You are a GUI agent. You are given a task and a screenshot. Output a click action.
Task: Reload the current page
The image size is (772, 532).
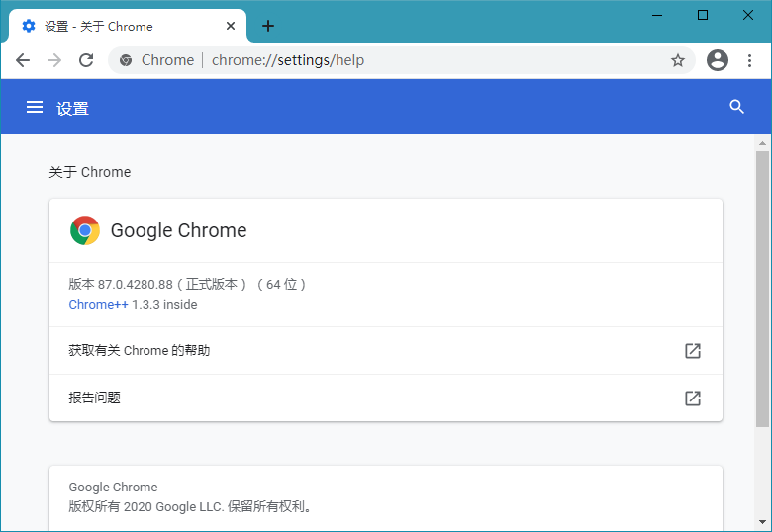(x=87, y=60)
